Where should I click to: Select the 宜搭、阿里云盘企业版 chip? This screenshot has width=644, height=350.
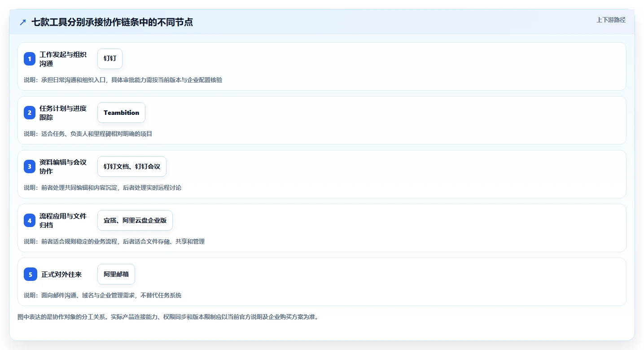pos(135,220)
